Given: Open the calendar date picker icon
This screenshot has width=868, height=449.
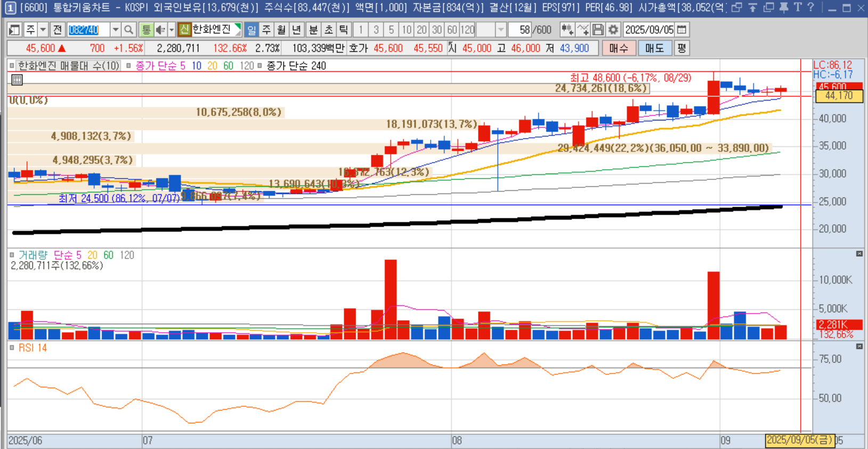Looking at the screenshot, I should 682,30.
